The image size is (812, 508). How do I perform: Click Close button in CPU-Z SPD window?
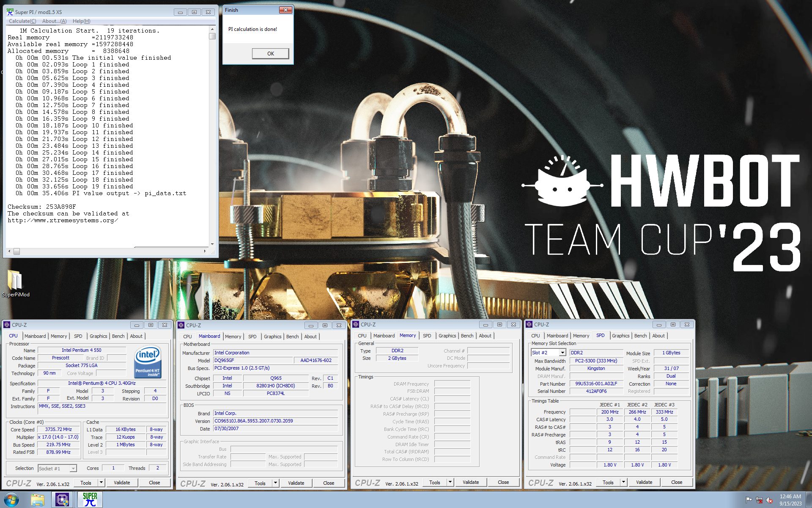(x=677, y=482)
